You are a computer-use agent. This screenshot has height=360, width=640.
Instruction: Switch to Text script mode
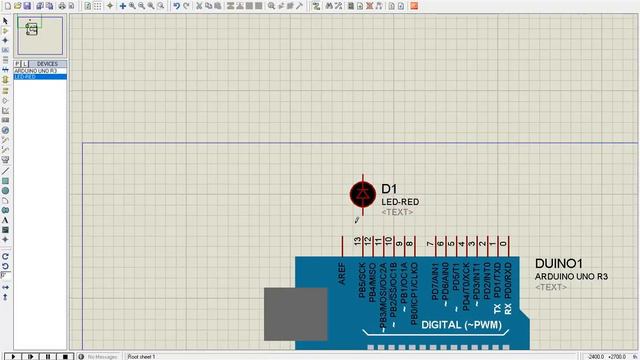point(5,60)
